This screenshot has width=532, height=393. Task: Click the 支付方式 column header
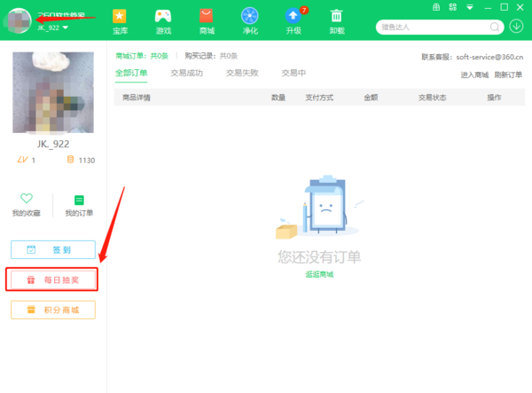[x=319, y=98]
